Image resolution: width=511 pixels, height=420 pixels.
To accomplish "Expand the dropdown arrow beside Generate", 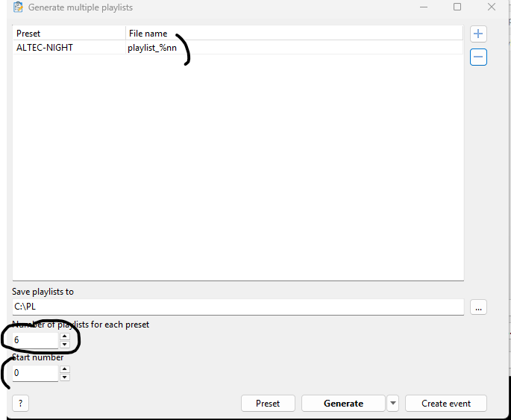I will pyautogui.click(x=393, y=403).
